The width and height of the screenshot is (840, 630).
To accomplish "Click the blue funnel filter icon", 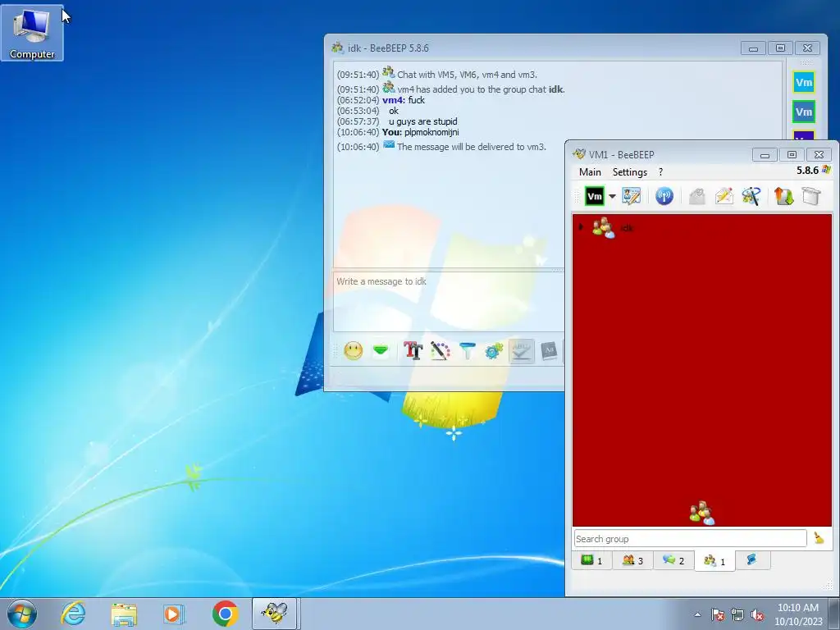I will 467,351.
